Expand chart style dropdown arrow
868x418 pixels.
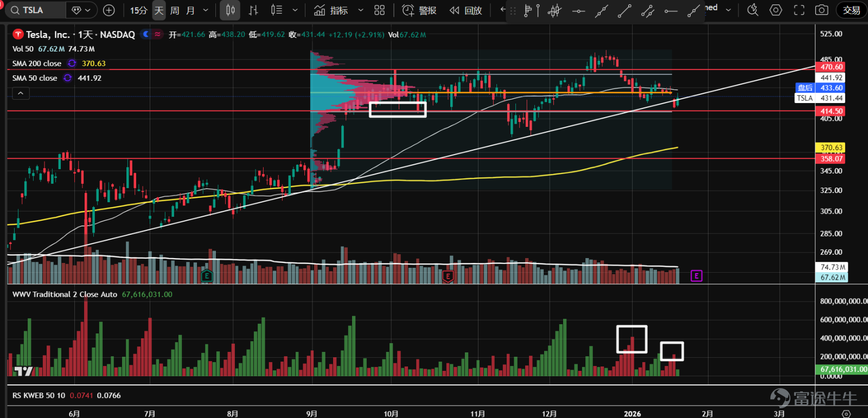click(x=295, y=10)
